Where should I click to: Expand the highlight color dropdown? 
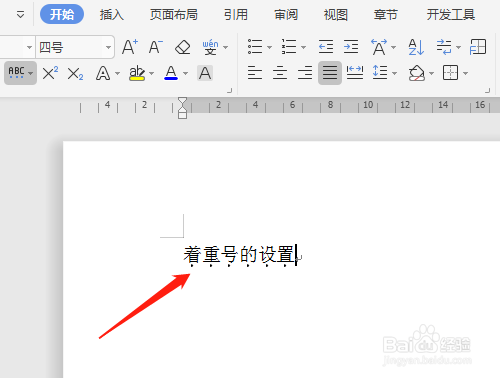point(151,73)
